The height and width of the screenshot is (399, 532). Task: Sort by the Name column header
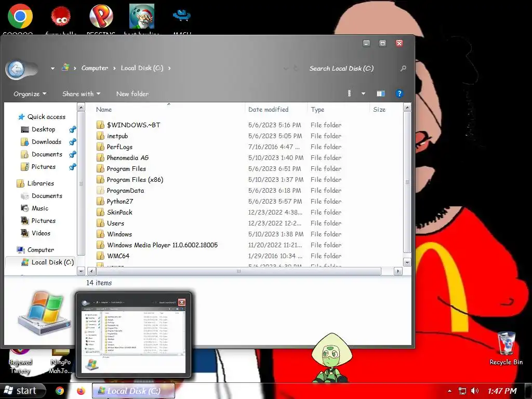[104, 109]
